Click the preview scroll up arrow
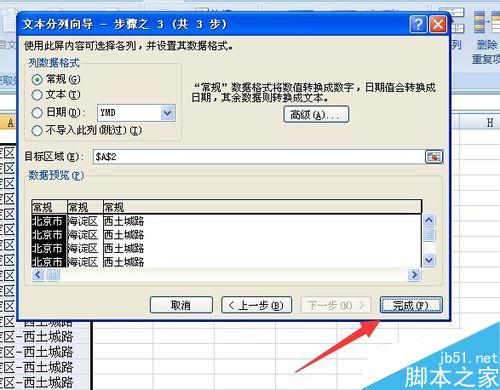The height and width of the screenshot is (390, 500). coord(429,220)
